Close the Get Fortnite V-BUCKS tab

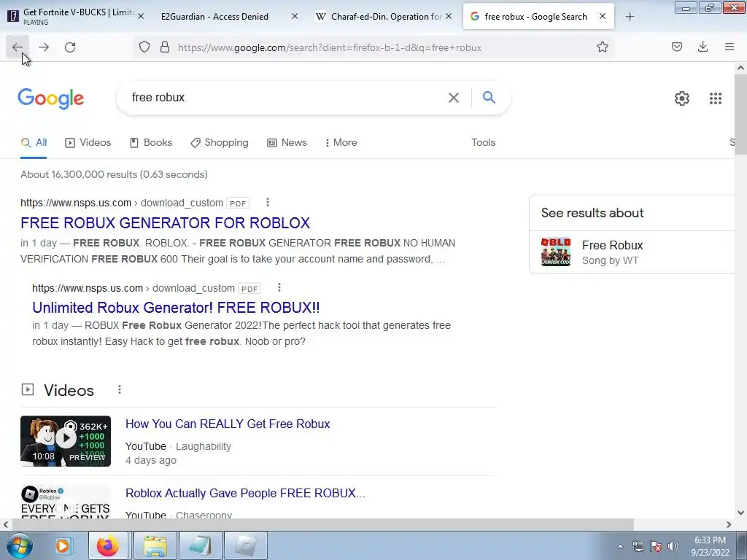pyautogui.click(x=141, y=16)
